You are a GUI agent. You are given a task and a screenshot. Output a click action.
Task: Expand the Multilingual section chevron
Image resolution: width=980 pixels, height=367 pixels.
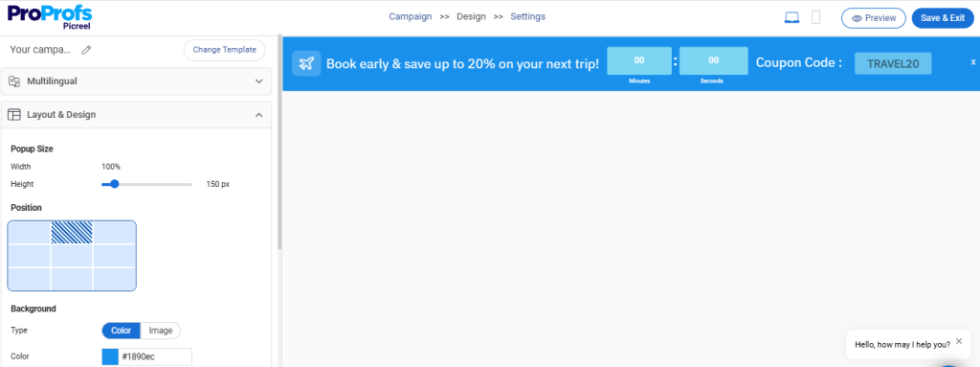click(259, 81)
